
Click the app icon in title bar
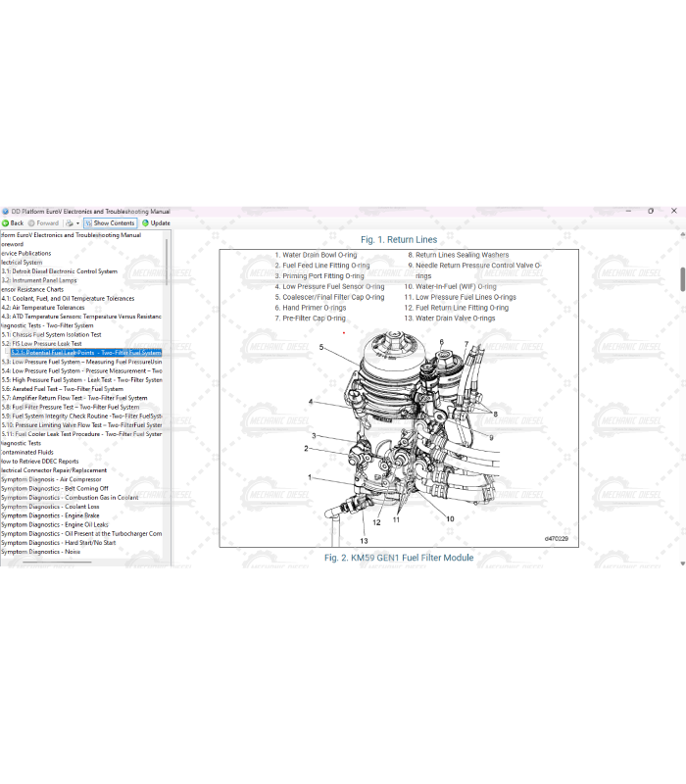click(5, 211)
